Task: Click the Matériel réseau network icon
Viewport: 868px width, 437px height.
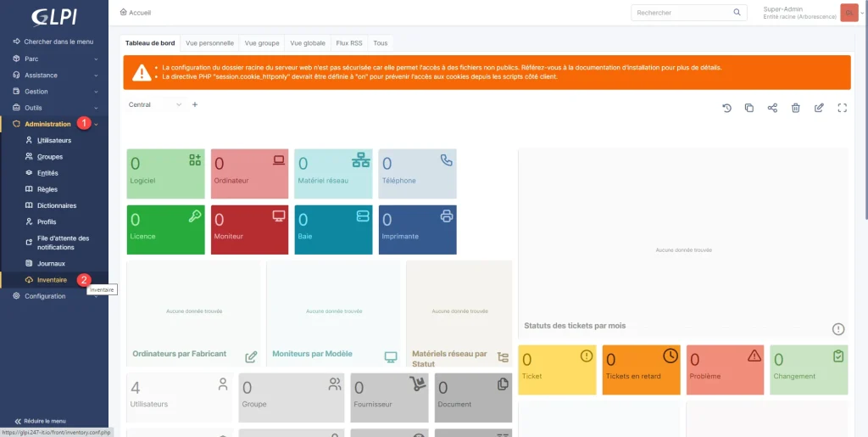Action: point(361,160)
